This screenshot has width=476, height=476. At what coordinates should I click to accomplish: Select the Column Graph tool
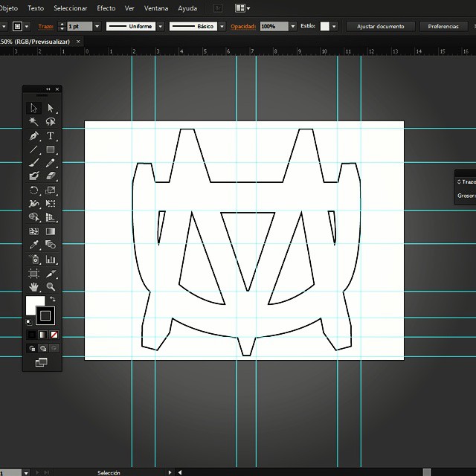[51, 260]
